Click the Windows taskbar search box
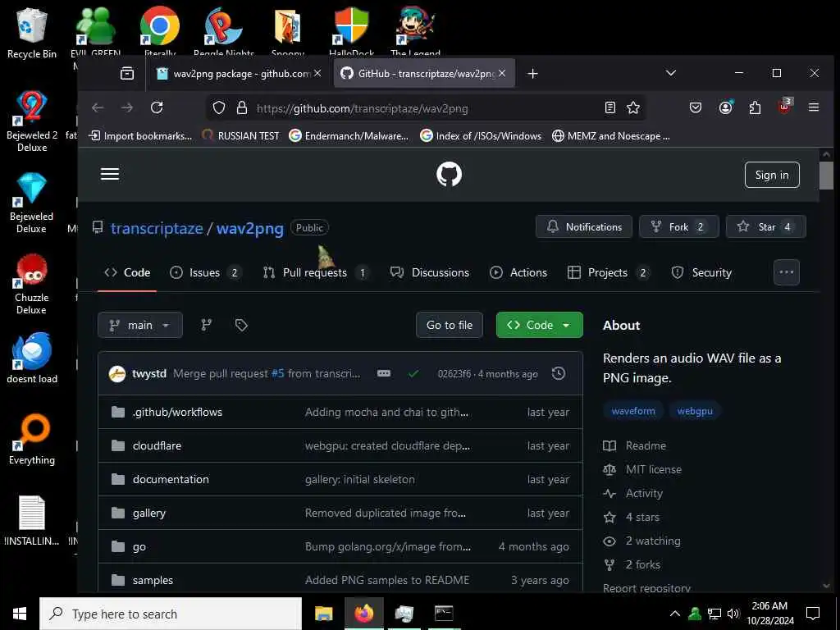 click(171, 614)
